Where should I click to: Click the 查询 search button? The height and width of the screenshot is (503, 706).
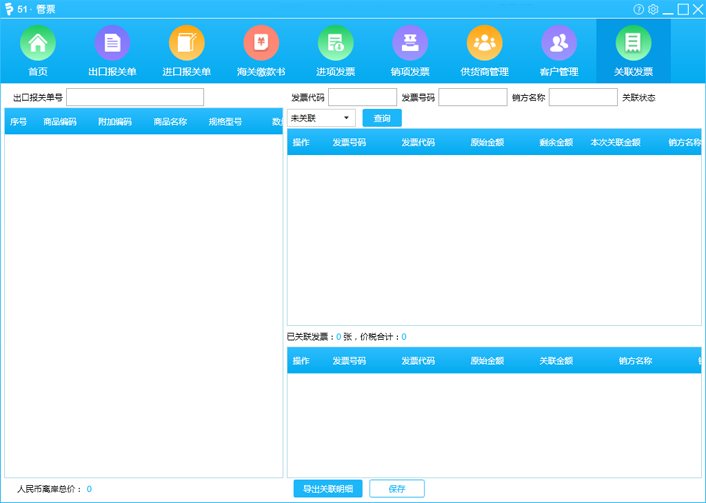click(x=382, y=118)
